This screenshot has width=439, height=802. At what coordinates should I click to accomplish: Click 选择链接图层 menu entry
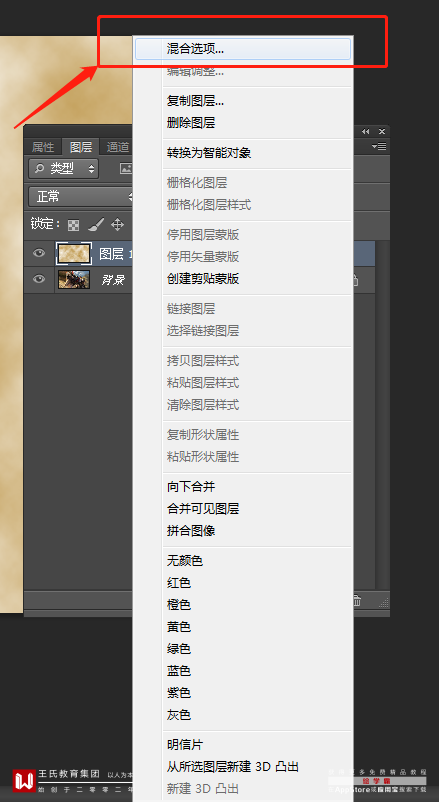pyautogui.click(x=203, y=331)
